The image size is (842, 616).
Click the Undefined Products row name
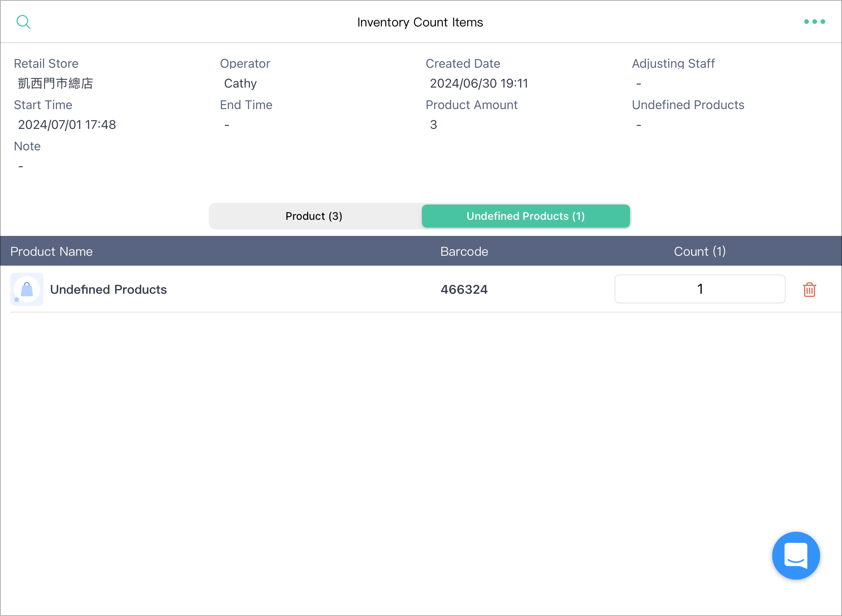108,289
